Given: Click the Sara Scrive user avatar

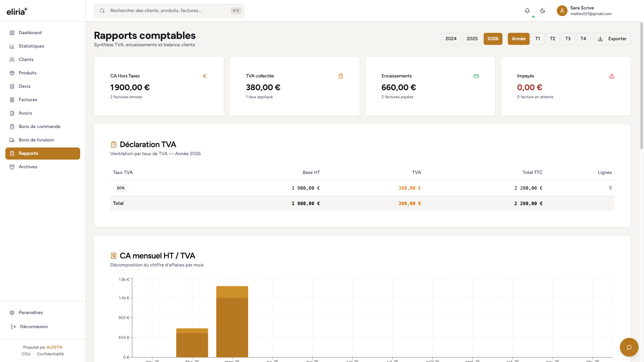Looking at the screenshot, I should pos(562,11).
